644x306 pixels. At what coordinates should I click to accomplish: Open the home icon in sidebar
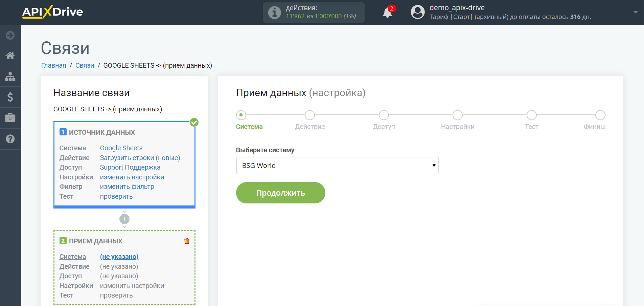click(10, 56)
